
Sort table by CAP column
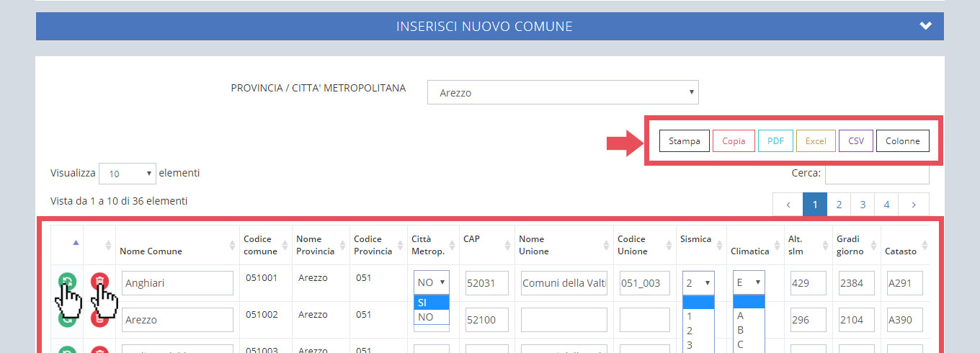(487, 245)
